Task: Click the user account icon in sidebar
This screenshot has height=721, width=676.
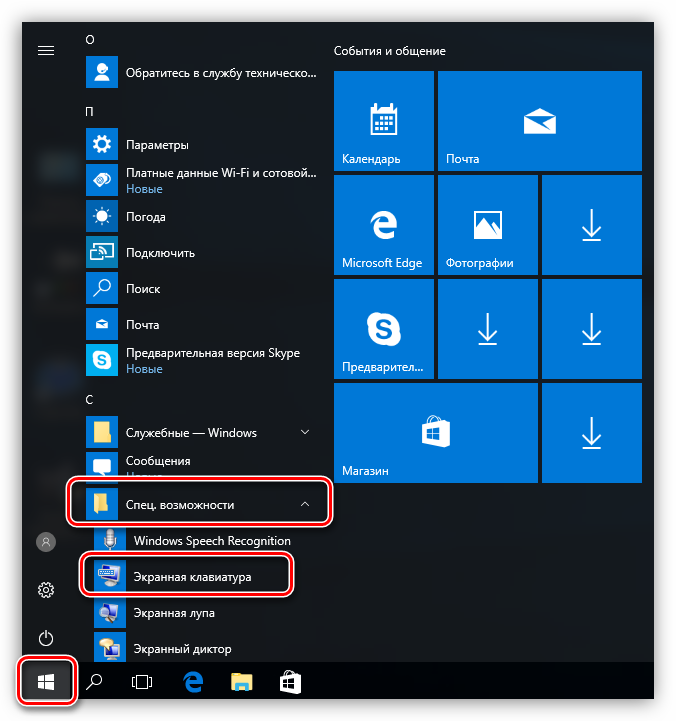Action: click(46, 542)
